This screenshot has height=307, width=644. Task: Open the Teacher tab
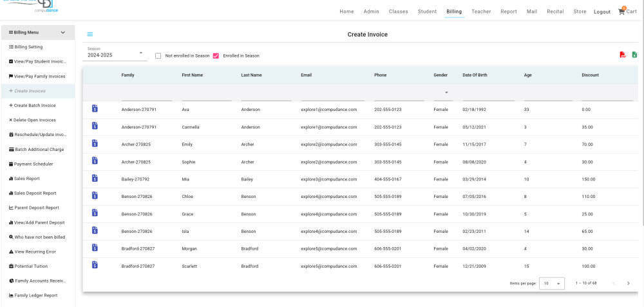[x=481, y=12]
